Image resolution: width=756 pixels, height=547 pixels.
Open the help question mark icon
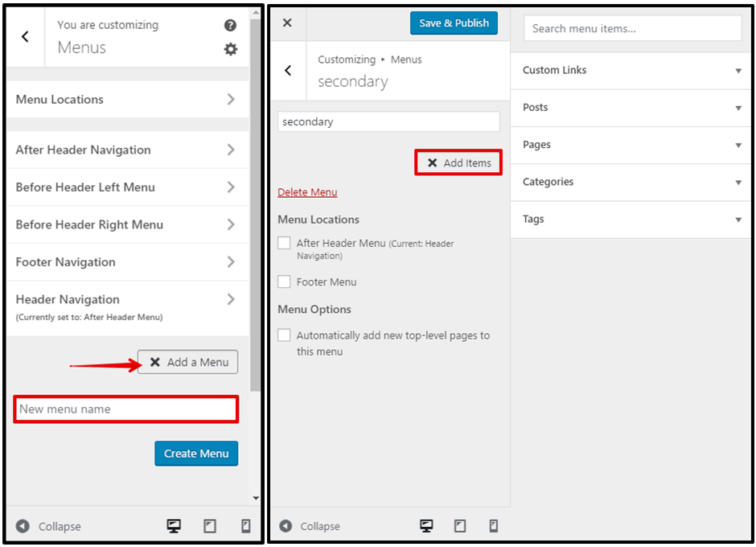point(231,25)
